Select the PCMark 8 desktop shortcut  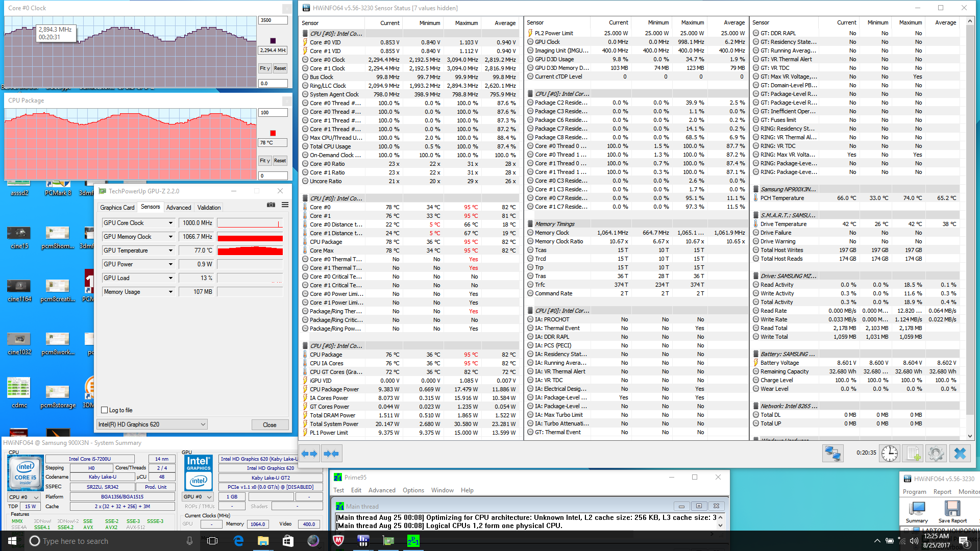58,189
